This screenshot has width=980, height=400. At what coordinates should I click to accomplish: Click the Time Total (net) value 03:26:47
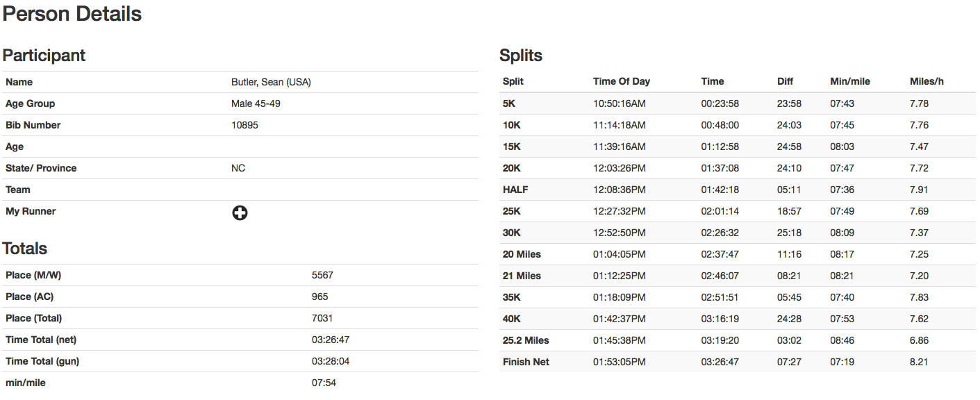pyautogui.click(x=329, y=340)
